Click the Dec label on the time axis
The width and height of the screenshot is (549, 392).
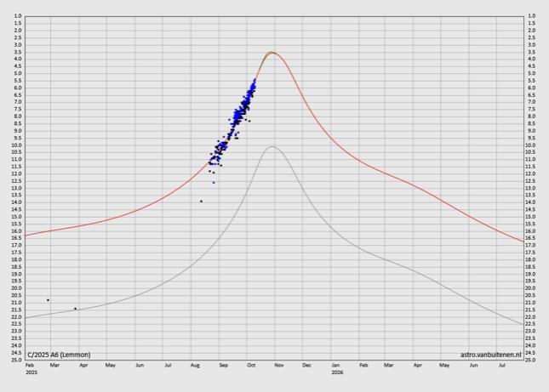click(x=306, y=365)
